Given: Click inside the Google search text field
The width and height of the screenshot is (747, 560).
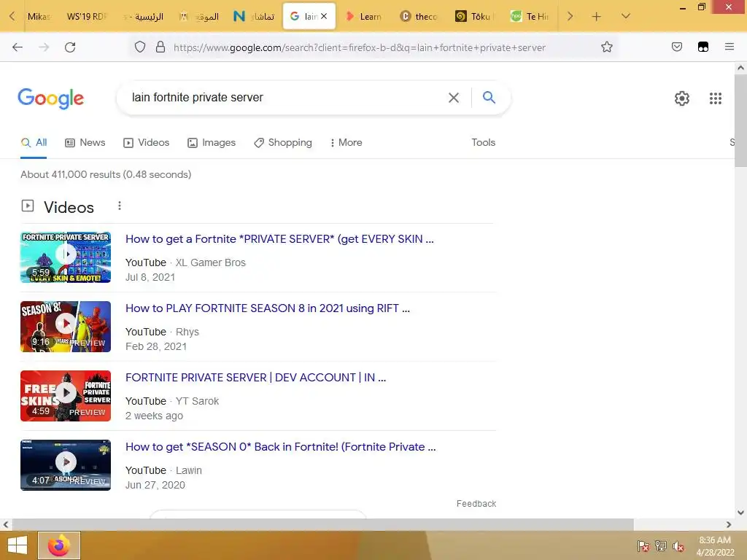Looking at the screenshot, I should coord(286,98).
